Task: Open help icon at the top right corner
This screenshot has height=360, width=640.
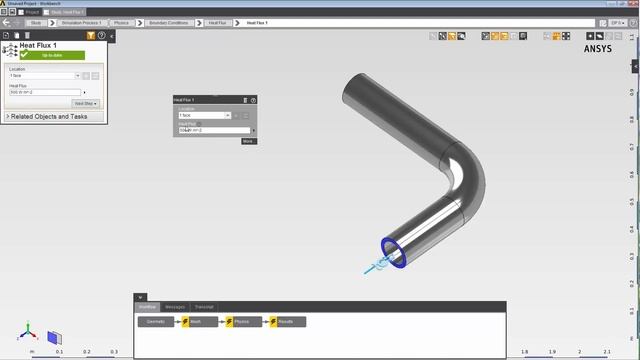Action: pos(633,23)
